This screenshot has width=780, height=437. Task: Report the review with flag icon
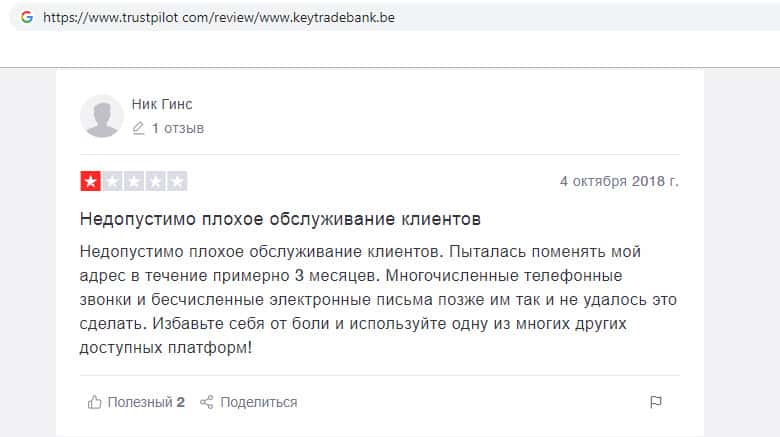pos(656,402)
